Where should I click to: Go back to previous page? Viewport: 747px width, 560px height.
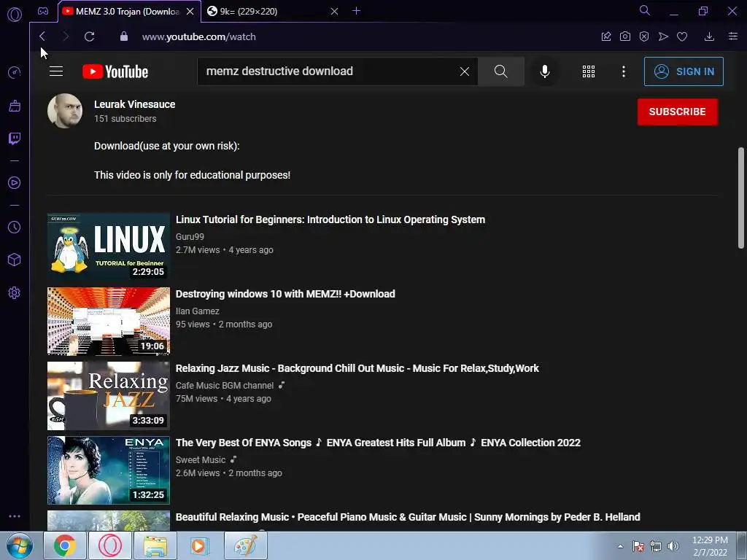pyautogui.click(x=42, y=36)
